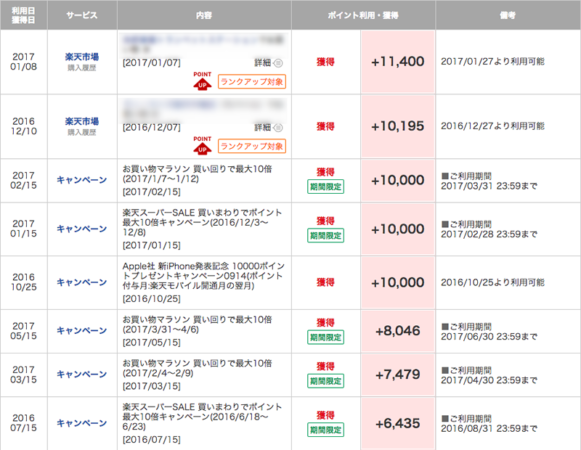Select the +8,046 points value
The width and height of the screenshot is (581, 450).
coord(398,331)
